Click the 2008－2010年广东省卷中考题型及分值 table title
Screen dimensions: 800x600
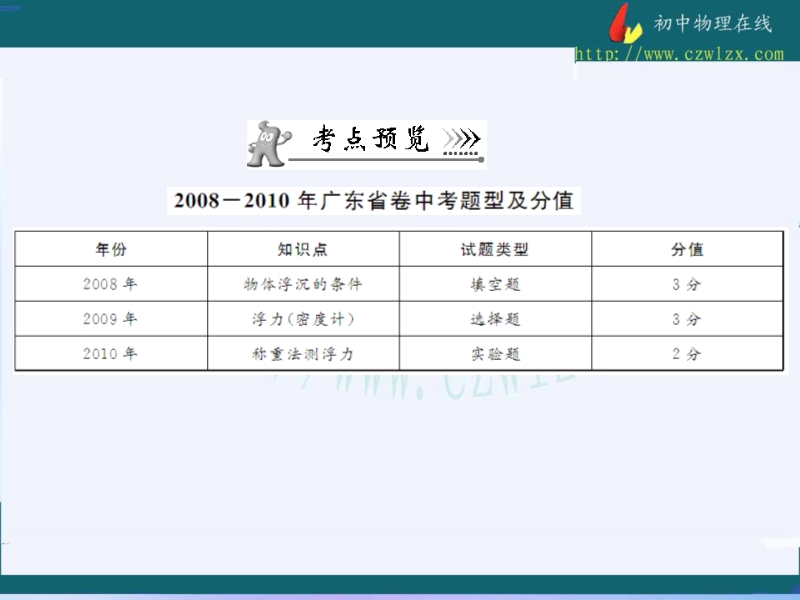tap(373, 200)
